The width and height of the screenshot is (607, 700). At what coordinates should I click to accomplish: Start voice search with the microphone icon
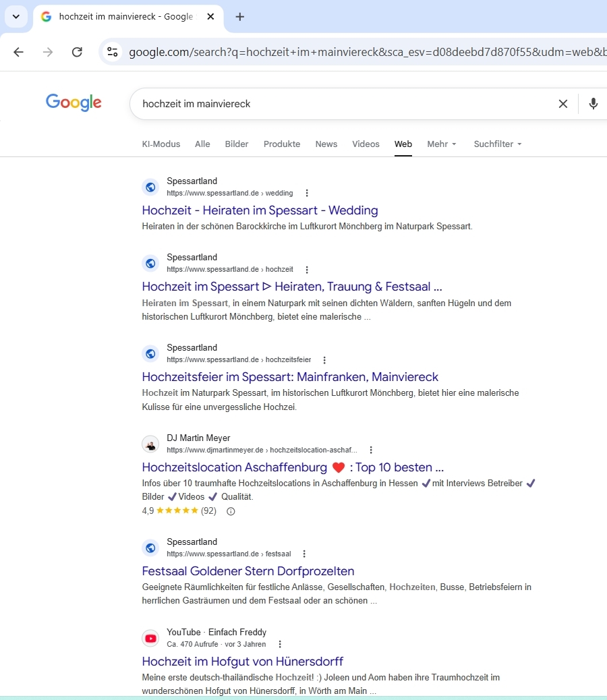pyautogui.click(x=593, y=104)
